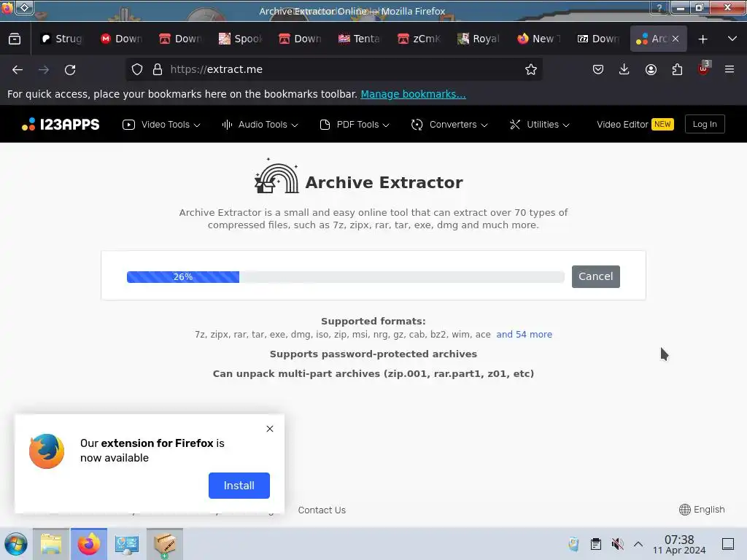Image resolution: width=747 pixels, height=560 pixels.
Task: Switch to the Strug tab
Action: (x=62, y=39)
